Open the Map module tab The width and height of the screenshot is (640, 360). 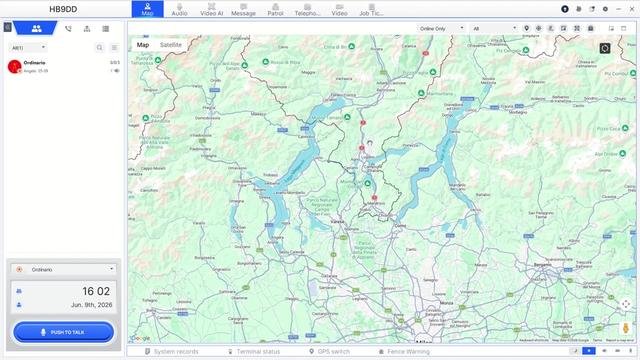(147, 9)
